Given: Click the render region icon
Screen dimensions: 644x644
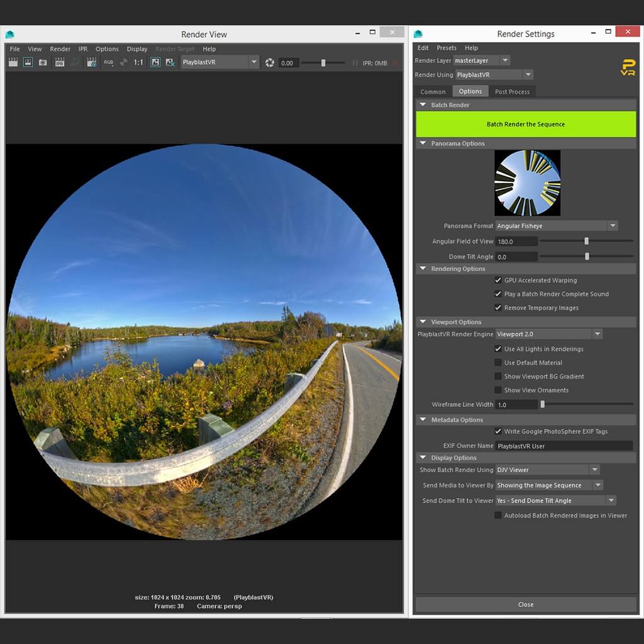Looking at the screenshot, I should tap(28, 62).
